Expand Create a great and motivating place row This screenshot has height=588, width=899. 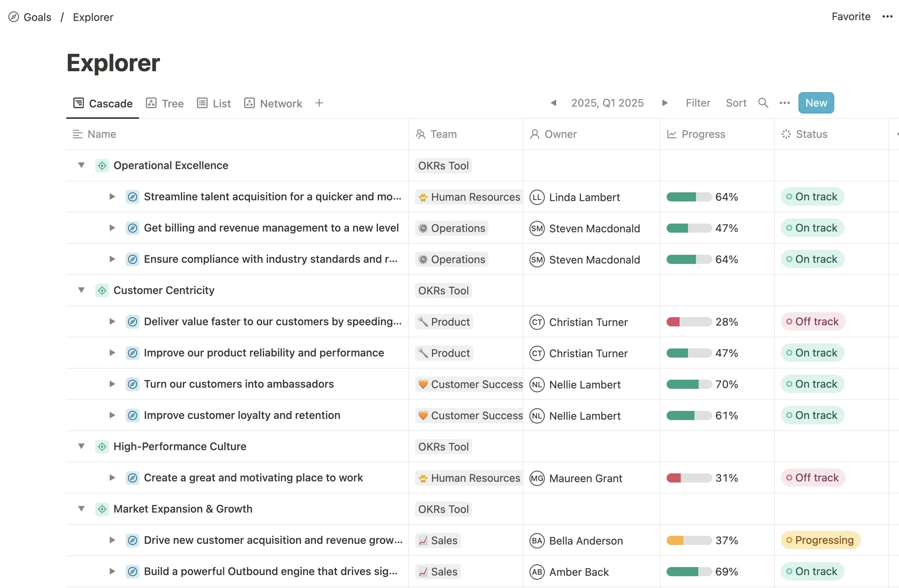[x=112, y=478]
